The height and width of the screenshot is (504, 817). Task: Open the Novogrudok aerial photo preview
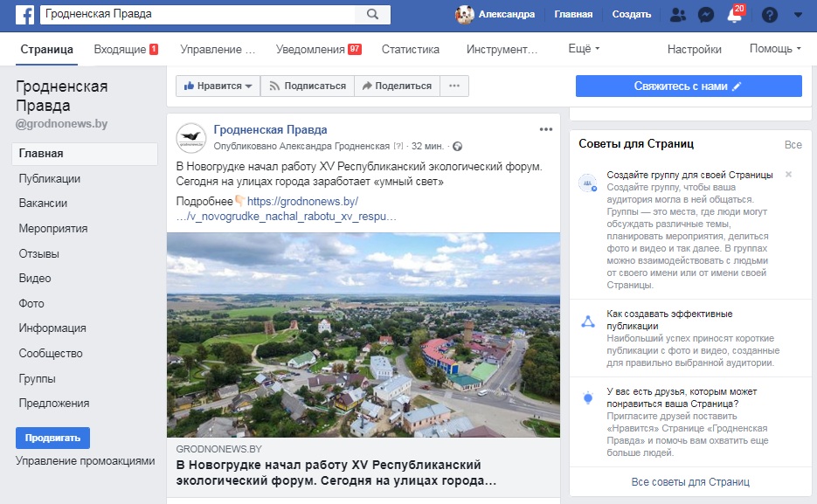tap(363, 335)
